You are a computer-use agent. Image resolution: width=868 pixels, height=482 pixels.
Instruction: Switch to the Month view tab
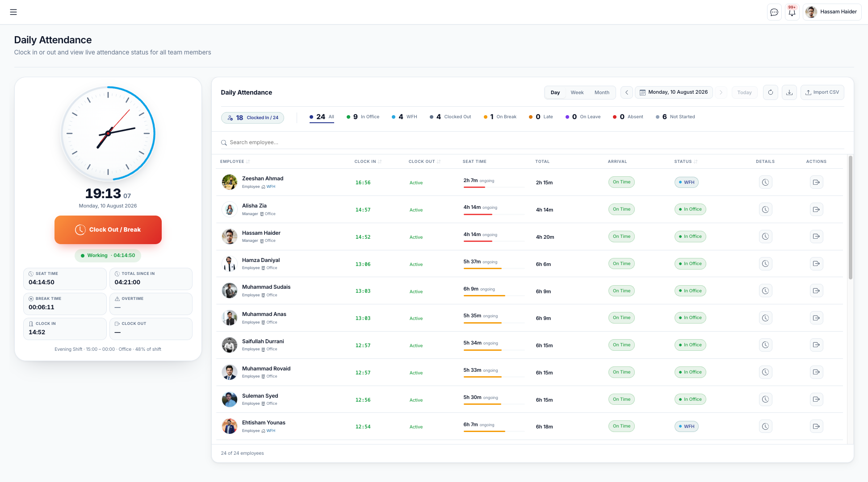(x=602, y=92)
